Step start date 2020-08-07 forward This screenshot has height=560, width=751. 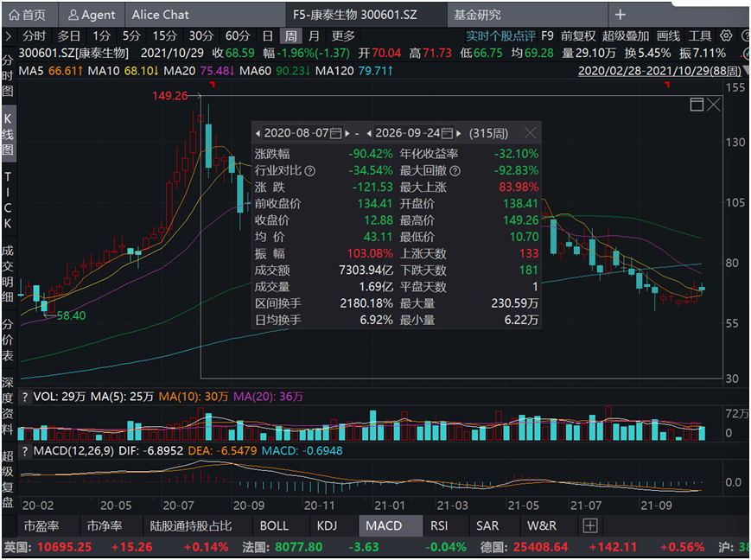click(347, 133)
